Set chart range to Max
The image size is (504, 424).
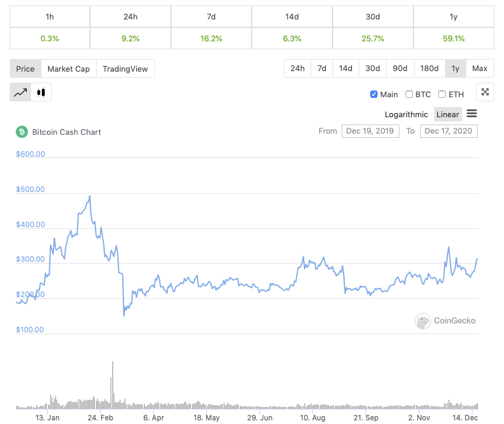coord(480,69)
